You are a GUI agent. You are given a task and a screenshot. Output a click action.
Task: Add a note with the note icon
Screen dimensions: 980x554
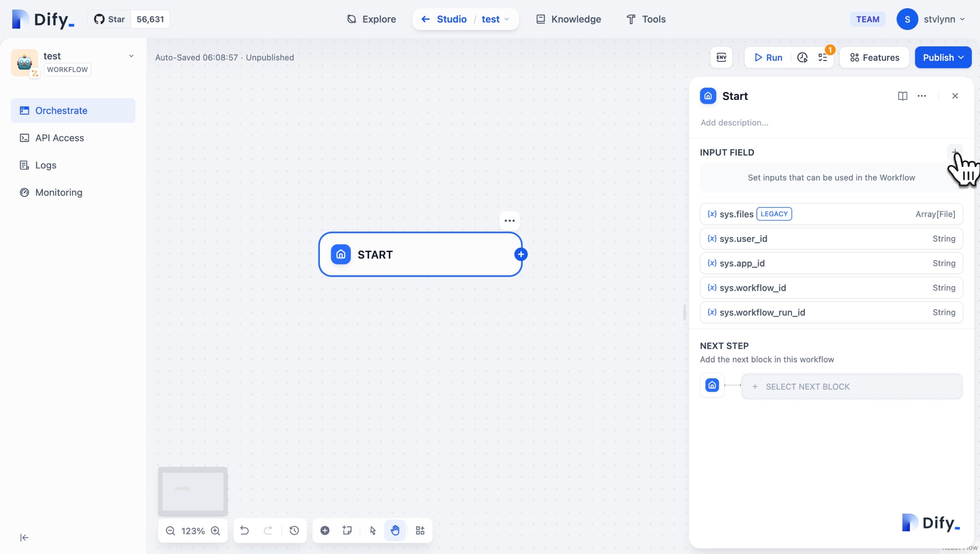(x=348, y=530)
